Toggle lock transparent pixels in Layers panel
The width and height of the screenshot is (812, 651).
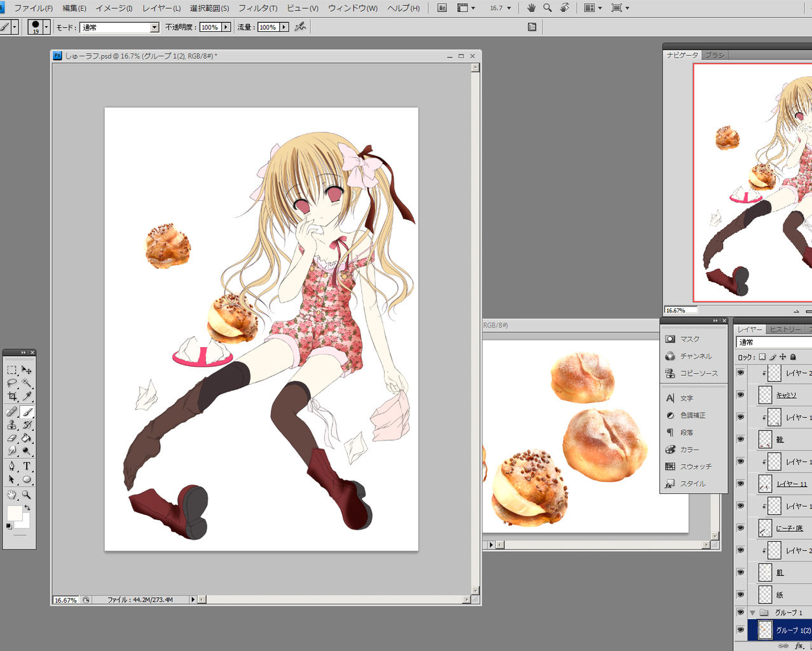(x=762, y=357)
